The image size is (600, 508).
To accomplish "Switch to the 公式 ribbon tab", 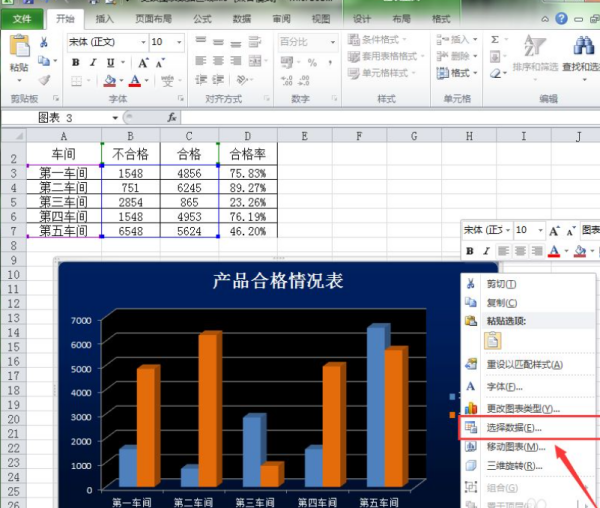I will click(x=202, y=19).
